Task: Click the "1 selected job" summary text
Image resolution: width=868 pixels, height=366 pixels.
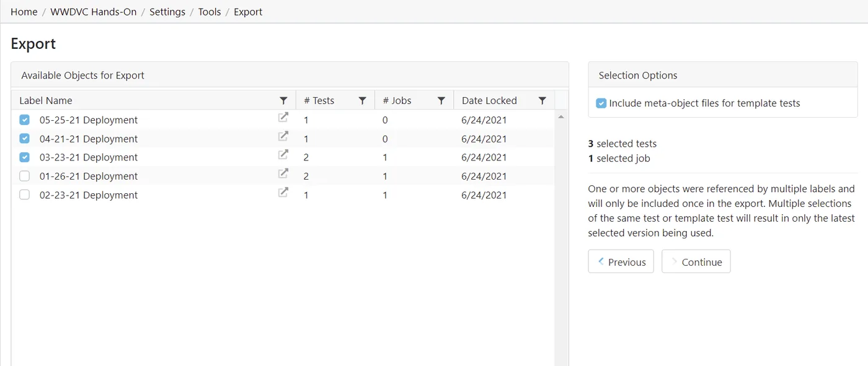Action: (x=619, y=159)
